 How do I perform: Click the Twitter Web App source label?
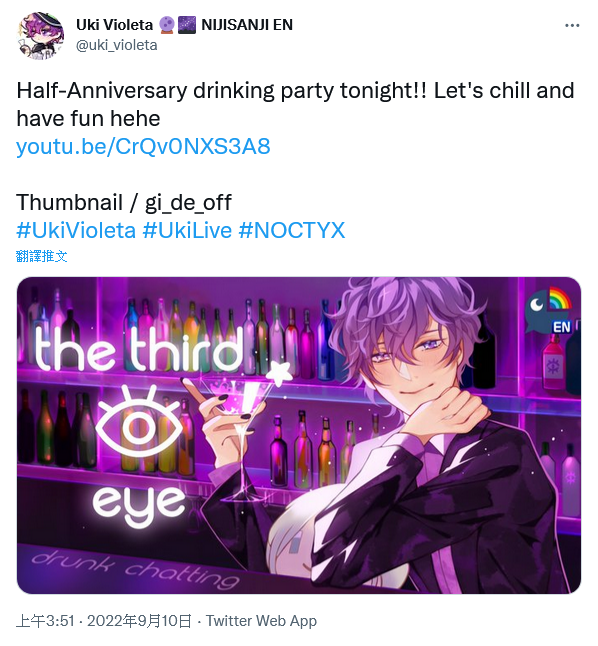[x=261, y=621]
